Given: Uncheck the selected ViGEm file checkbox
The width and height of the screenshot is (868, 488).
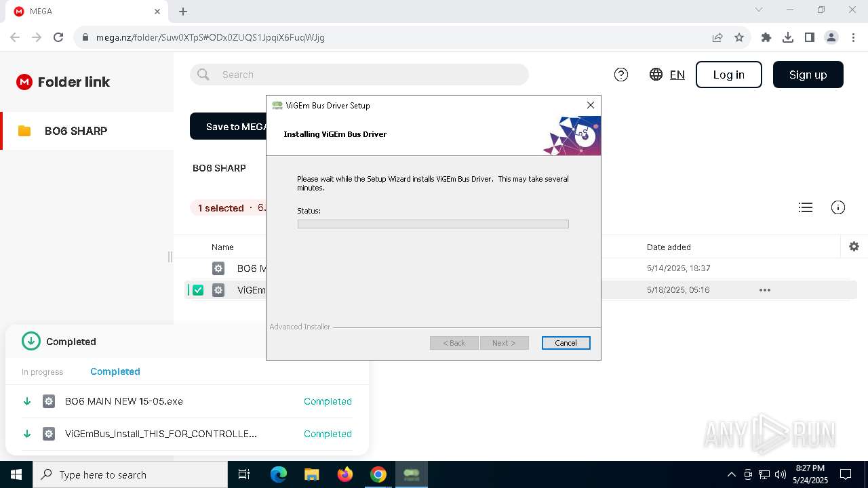Looking at the screenshot, I should 198,290.
